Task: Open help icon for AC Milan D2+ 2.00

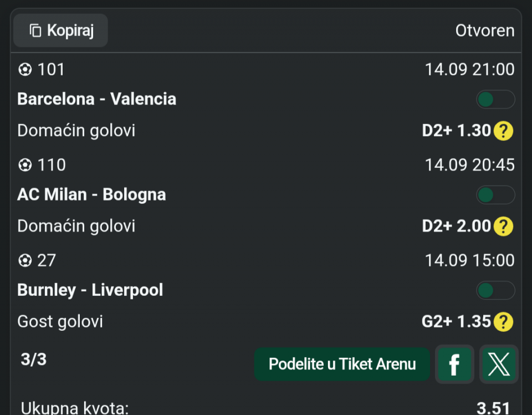Action: click(x=503, y=226)
